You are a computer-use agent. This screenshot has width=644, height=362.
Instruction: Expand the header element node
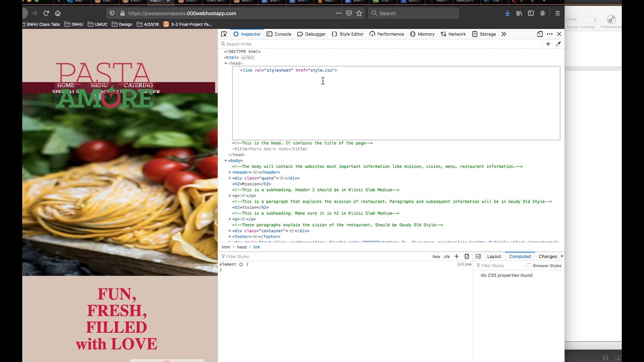[x=230, y=172]
